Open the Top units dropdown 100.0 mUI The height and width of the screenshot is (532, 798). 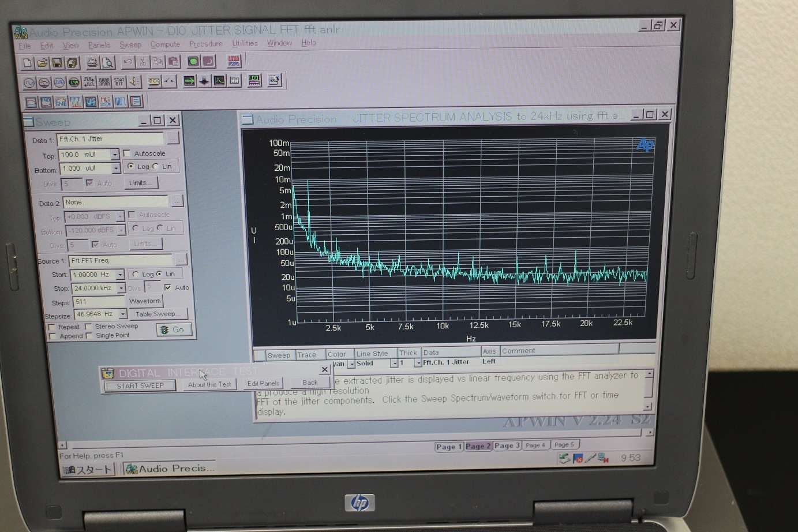pyautogui.click(x=114, y=155)
